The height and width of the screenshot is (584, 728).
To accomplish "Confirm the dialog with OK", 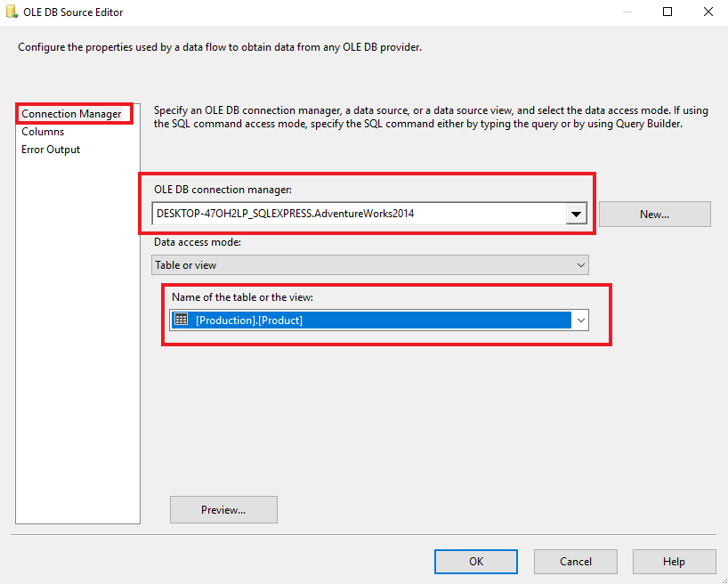I will click(476, 562).
